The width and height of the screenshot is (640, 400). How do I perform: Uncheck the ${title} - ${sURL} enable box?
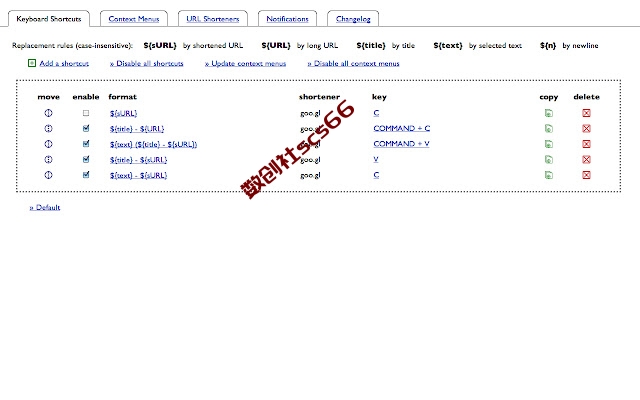86,159
